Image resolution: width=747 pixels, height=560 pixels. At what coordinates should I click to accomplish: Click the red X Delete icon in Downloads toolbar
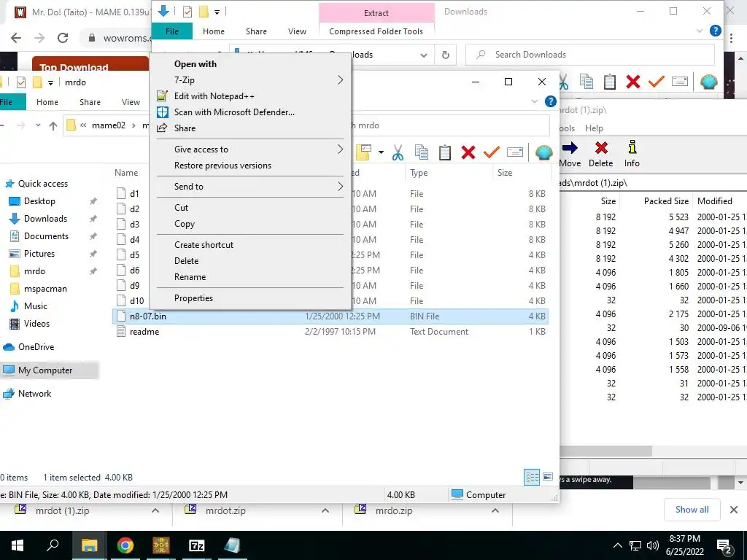[x=633, y=82]
